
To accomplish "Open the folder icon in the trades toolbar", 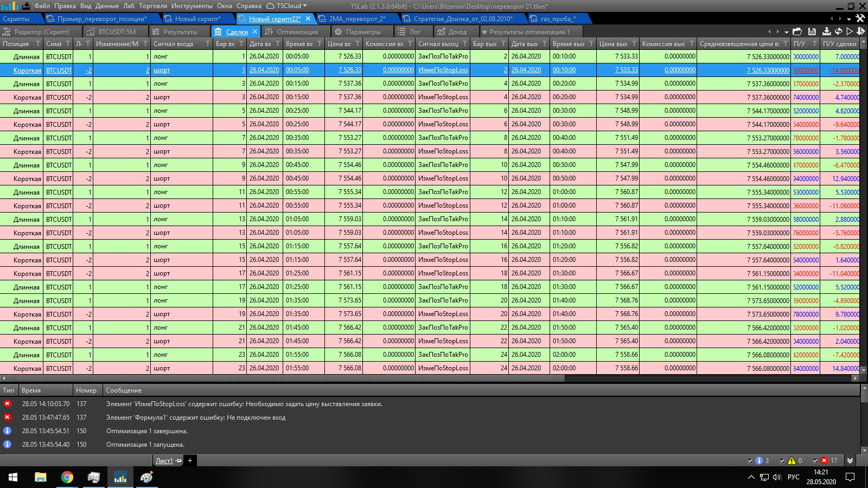I will [x=797, y=31].
